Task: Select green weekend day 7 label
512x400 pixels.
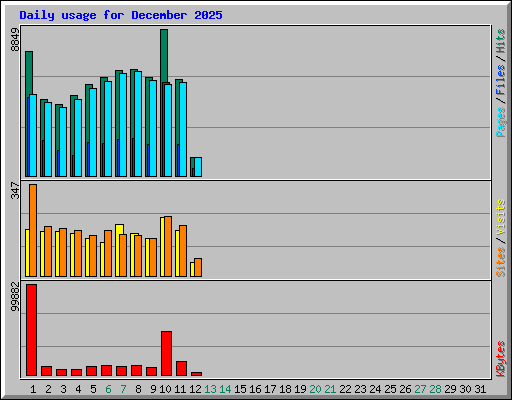Action: (123, 389)
